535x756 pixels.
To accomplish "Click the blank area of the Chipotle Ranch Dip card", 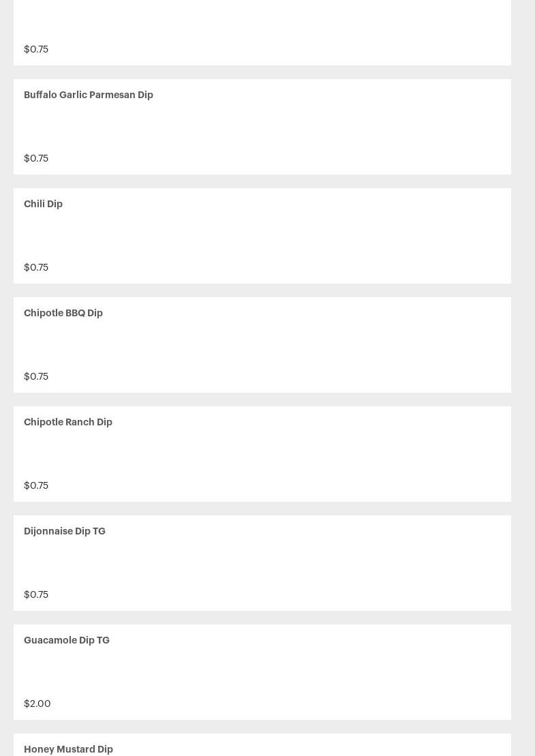I will [262, 454].
